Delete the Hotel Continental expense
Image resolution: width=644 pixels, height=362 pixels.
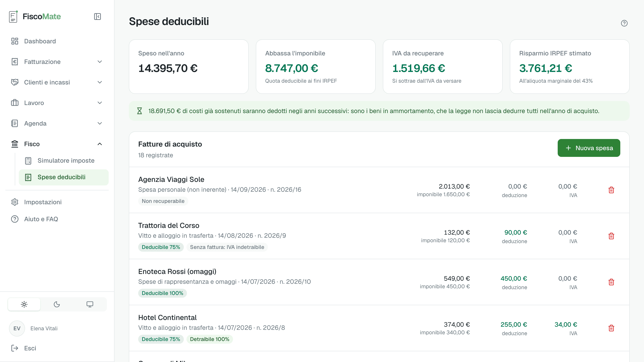(x=611, y=328)
